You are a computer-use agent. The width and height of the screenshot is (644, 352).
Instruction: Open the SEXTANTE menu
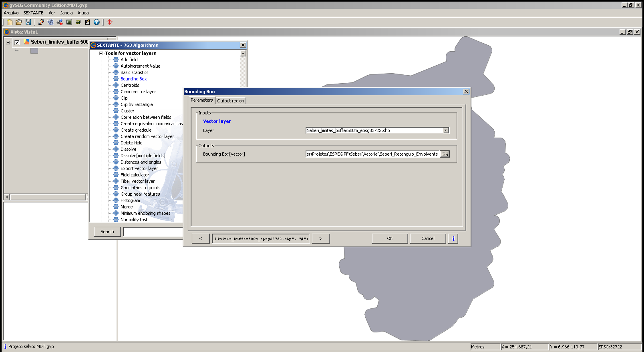click(33, 13)
